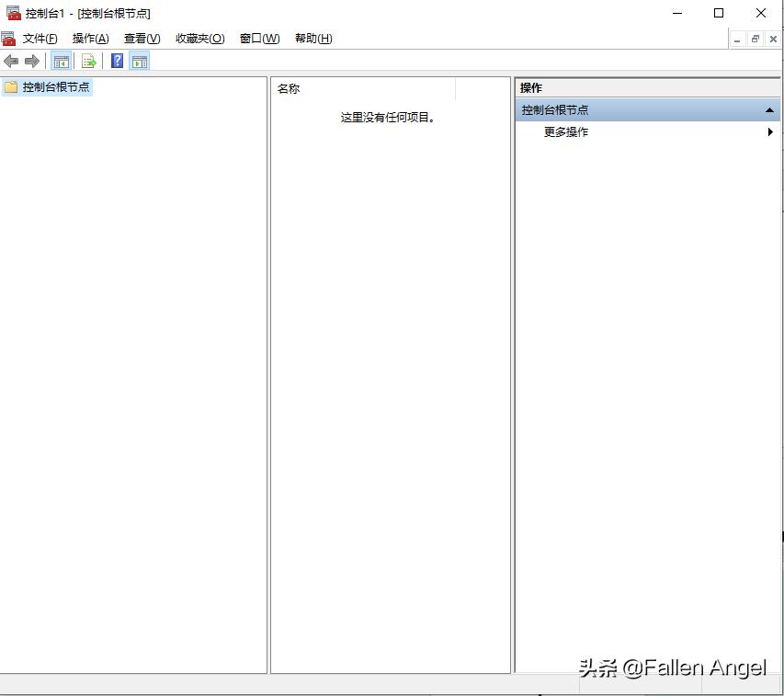
Task: Collapse the 控制台根节点 section in the 操作 pane
Action: pos(769,109)
